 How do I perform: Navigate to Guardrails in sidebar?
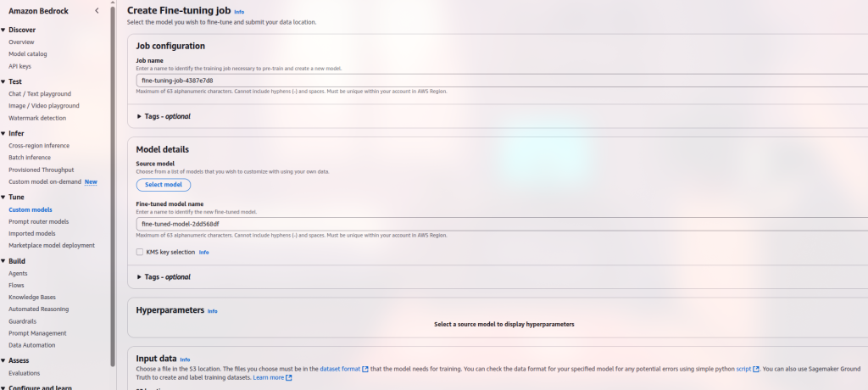25,321
